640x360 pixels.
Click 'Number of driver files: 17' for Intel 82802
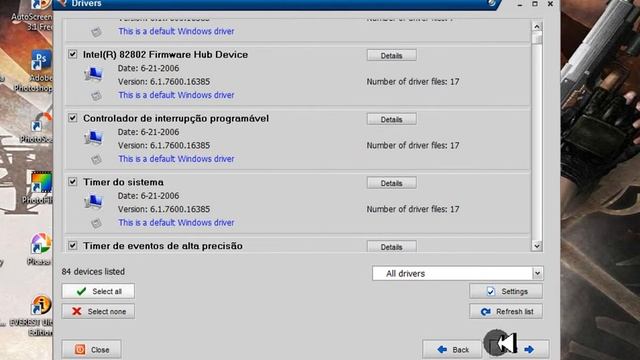[413, 82]
